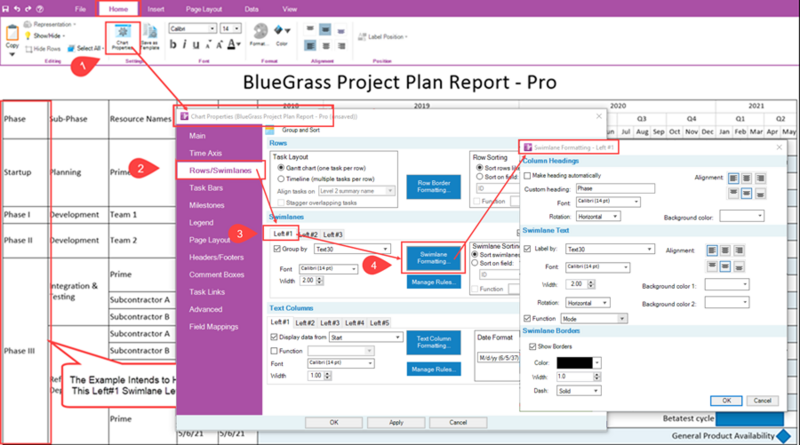Click the shrink font size icon
The width and height of the screenshot is (800, 445).
click(208, 45)
